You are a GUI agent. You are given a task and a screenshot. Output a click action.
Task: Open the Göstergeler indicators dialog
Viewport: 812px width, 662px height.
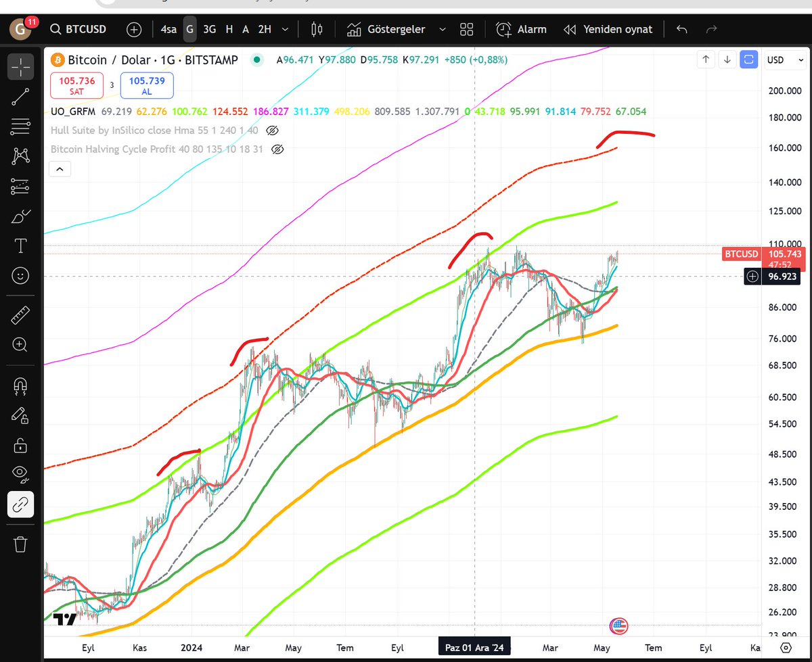tap(386, 30)
